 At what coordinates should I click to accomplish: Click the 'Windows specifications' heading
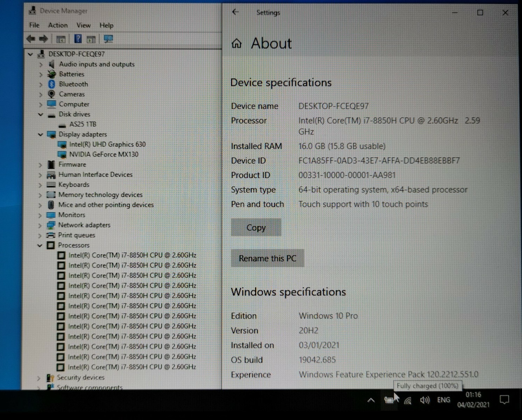[x=288, y=292]
